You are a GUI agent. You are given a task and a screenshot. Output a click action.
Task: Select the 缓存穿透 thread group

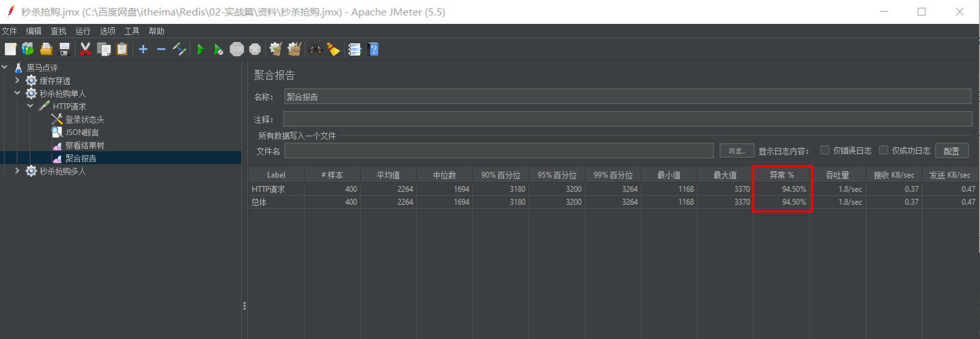(x=55, y=81)
